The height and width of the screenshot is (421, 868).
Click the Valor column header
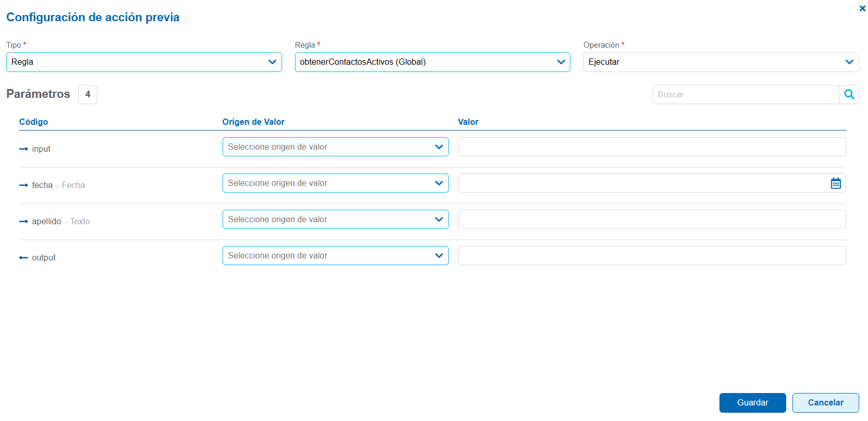pyautogui.click(x=468, y=122)
